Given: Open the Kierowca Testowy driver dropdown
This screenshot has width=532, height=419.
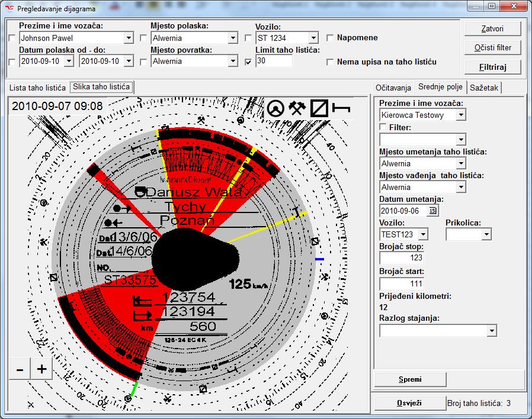Looking at the screenshot, I should coord(461,115).
